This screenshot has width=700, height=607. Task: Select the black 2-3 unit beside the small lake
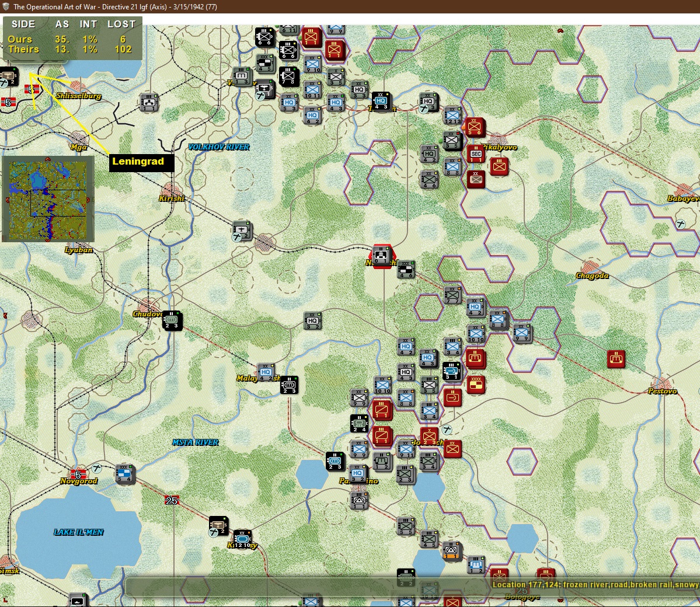(335, 462)
